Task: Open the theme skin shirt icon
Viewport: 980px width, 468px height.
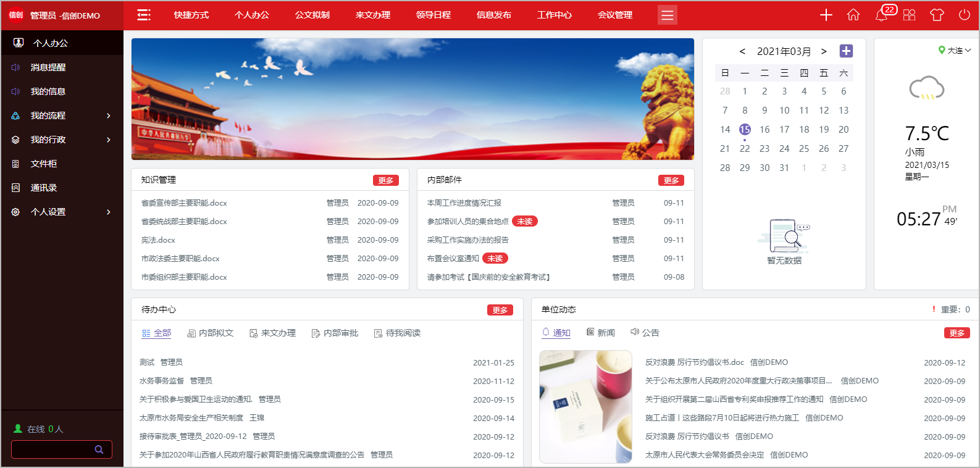Action: click(x=937, y=15)
